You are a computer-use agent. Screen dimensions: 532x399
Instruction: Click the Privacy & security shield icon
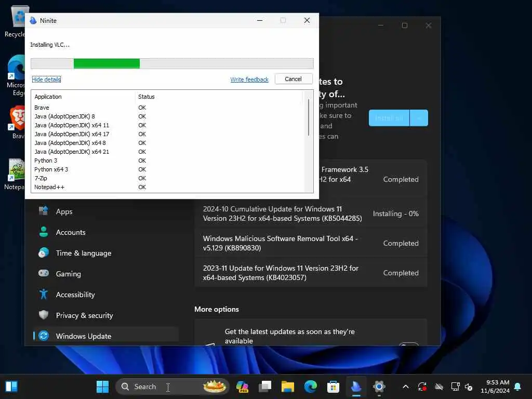44,315
